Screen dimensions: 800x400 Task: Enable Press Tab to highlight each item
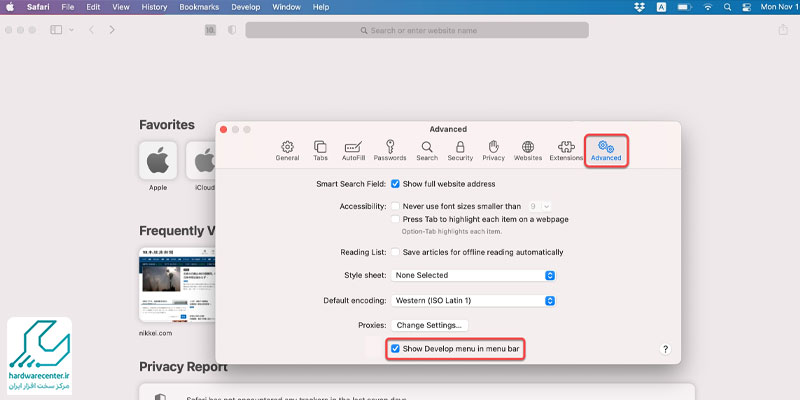point(395,219)
